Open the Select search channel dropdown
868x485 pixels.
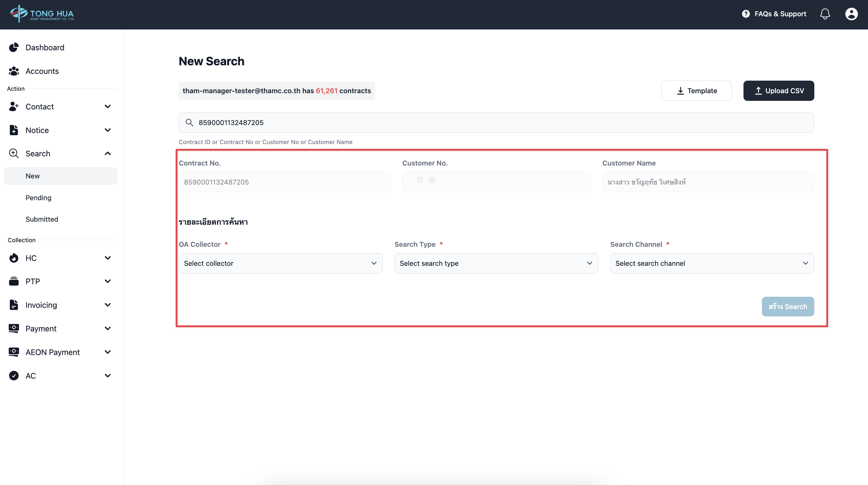pyautogui.click(x=712, y=263)
